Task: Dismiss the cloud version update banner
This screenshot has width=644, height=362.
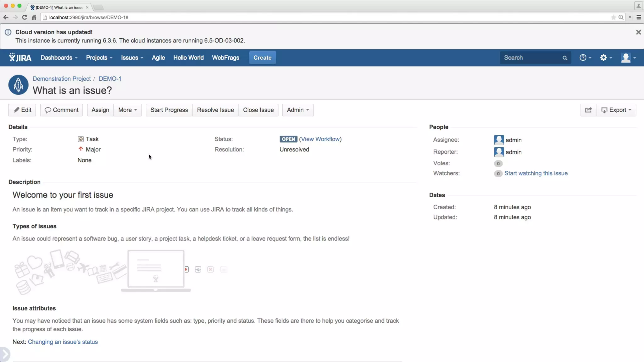Action: click(x=638, y=32)
